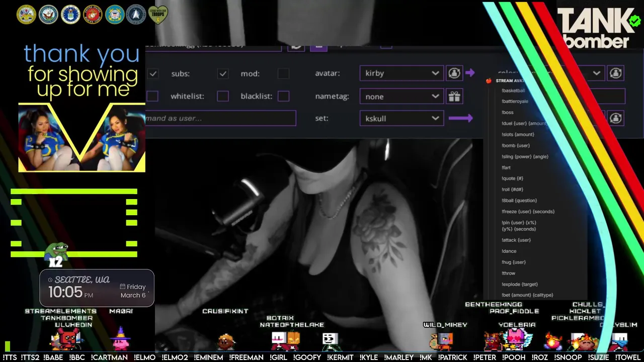Viewport: 644px width, 362px height.
Task: Open the nametag dropdown showing none
Action: (402, 97)
